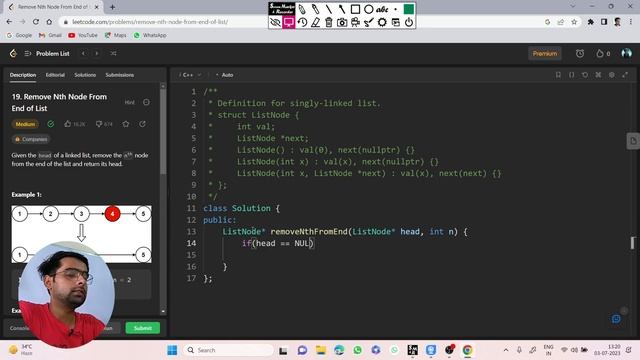Open the chat assistant bubble icon
Image resolution: width=640 pixels, height=360 pixels.
click(616, 319)
